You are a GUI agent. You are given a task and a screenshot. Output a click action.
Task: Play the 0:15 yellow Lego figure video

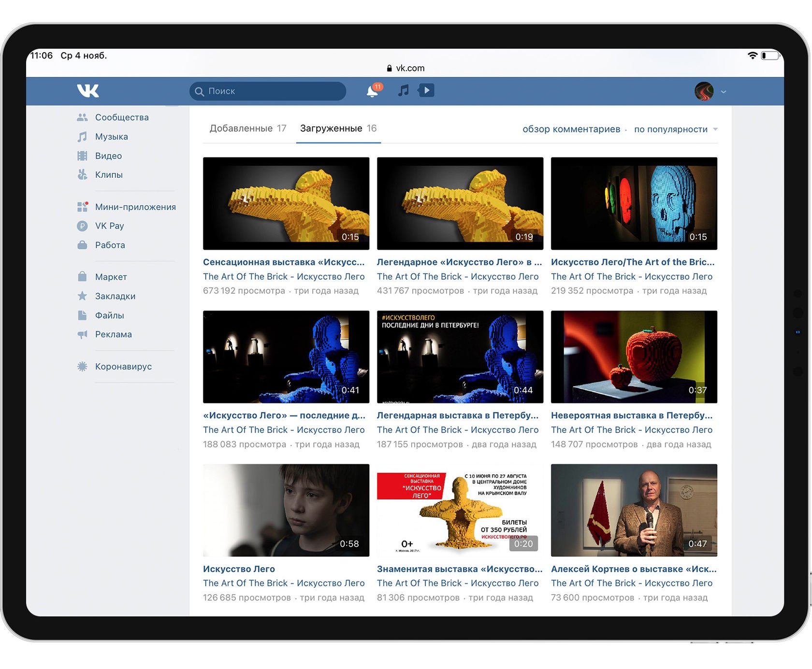pyautogui.click(x=286, y=203)
